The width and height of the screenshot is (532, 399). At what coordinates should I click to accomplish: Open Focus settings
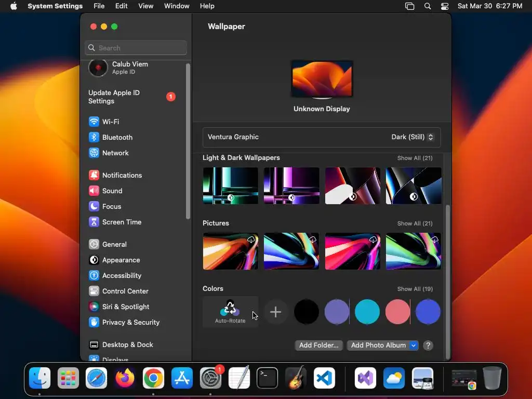coord(105,206)
